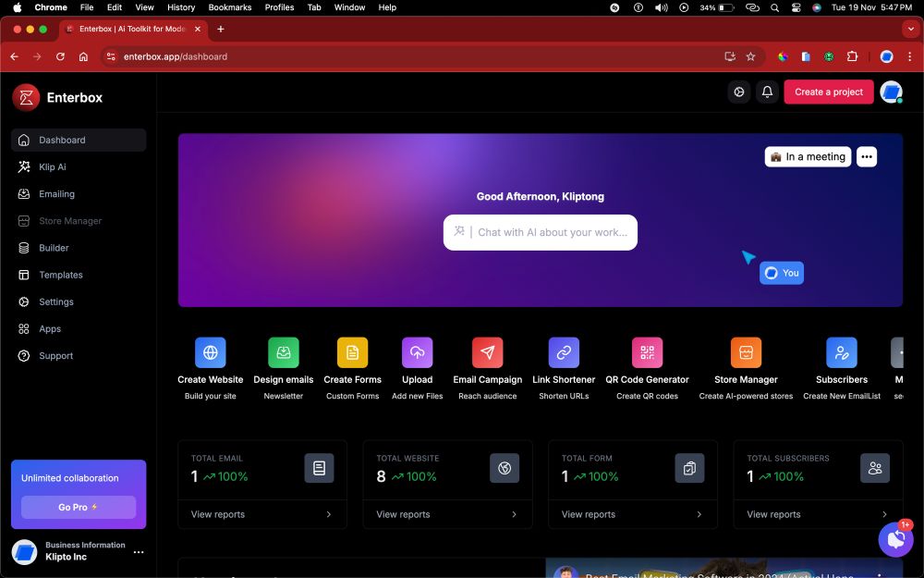Click the Upload files shortcut icon
Image resolution: width=924 pixels, height=578 pixels.
click(418, 352)
